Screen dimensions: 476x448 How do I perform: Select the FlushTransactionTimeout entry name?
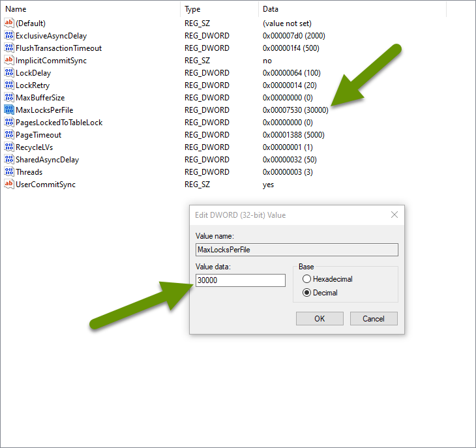[x=59, y=48]
